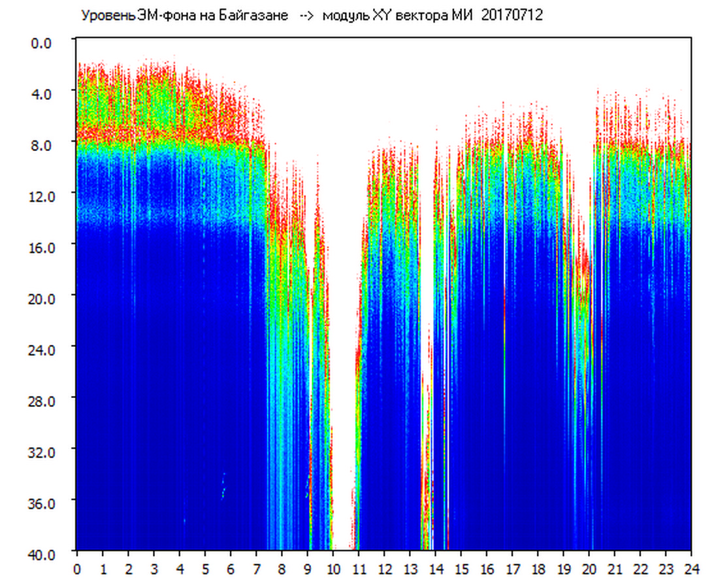716x588 pixels.
Task: Select hour 17 label on the bottom axis
Action: click(512, 568)
